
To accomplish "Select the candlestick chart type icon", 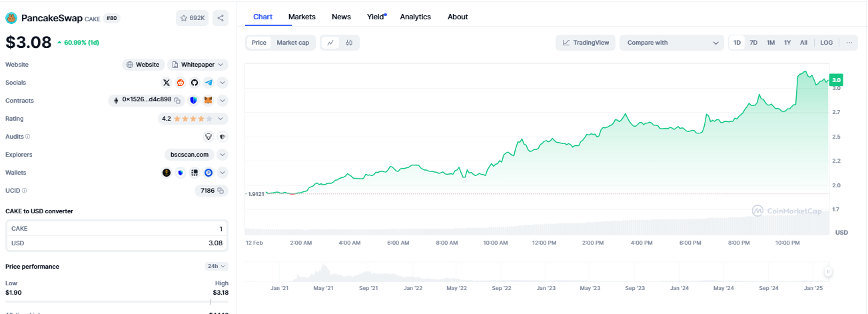I will coord(349,43).
